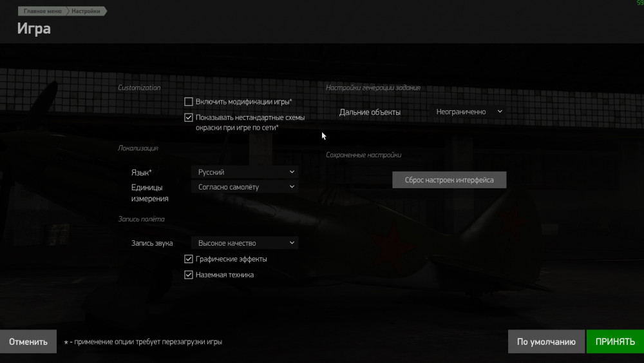
Task: Click the Отменить button
Action: pos(28,342)
